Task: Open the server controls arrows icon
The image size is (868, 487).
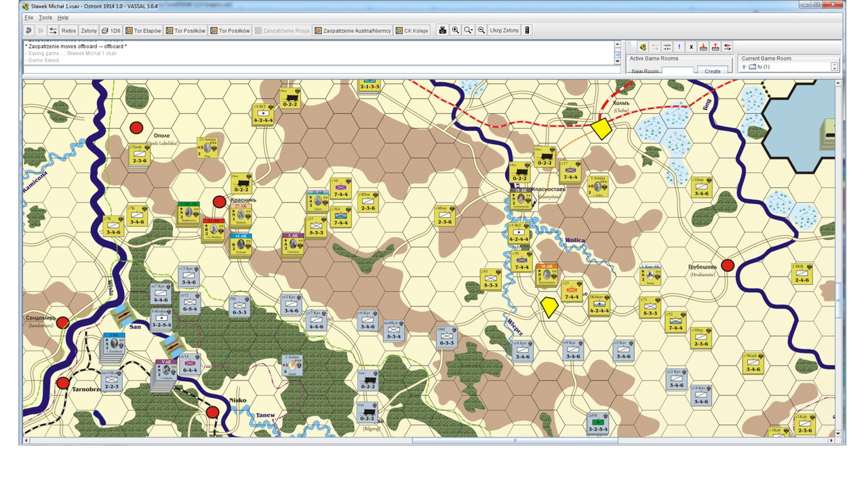Action: (x=53, y=31)
